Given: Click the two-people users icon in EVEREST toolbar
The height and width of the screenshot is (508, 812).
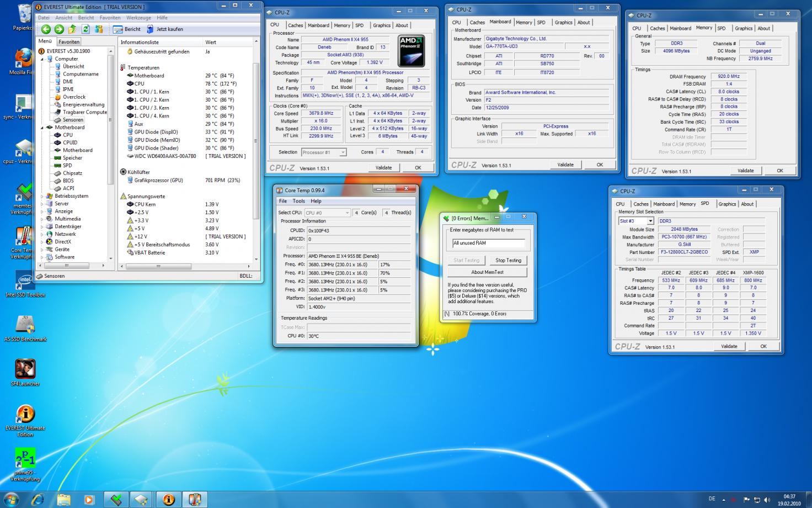Looking at the screenshot, I should pyautogui.click(x=99, y=29).
